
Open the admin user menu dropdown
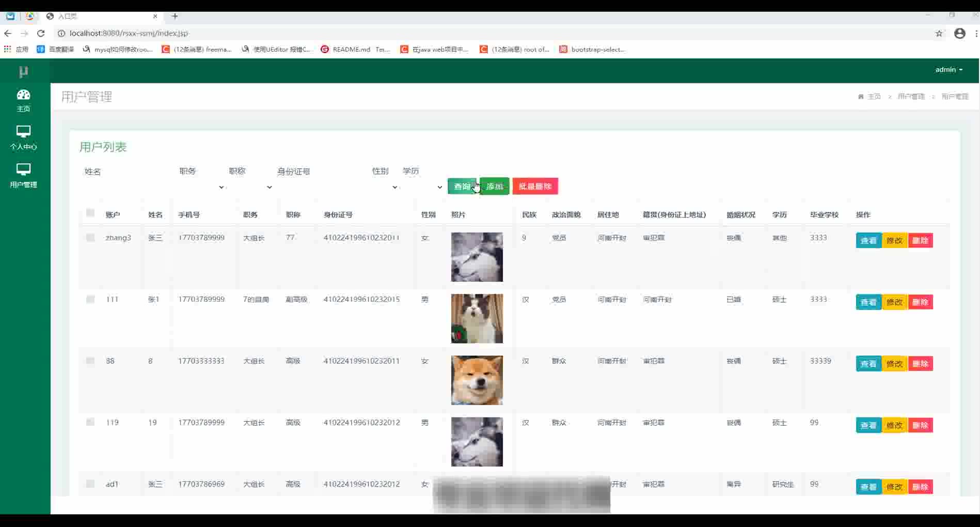pos(949,69)
